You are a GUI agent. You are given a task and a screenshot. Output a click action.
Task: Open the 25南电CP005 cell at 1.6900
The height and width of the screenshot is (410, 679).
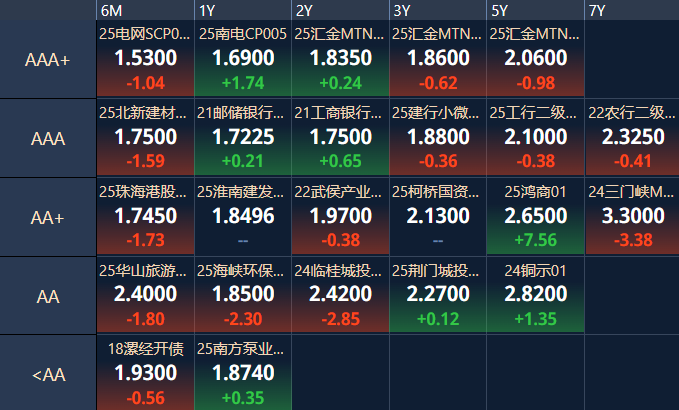[242, 60]
